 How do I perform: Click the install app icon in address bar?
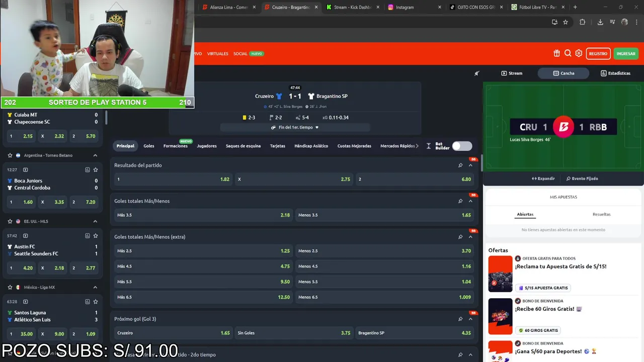coord(554,22)
